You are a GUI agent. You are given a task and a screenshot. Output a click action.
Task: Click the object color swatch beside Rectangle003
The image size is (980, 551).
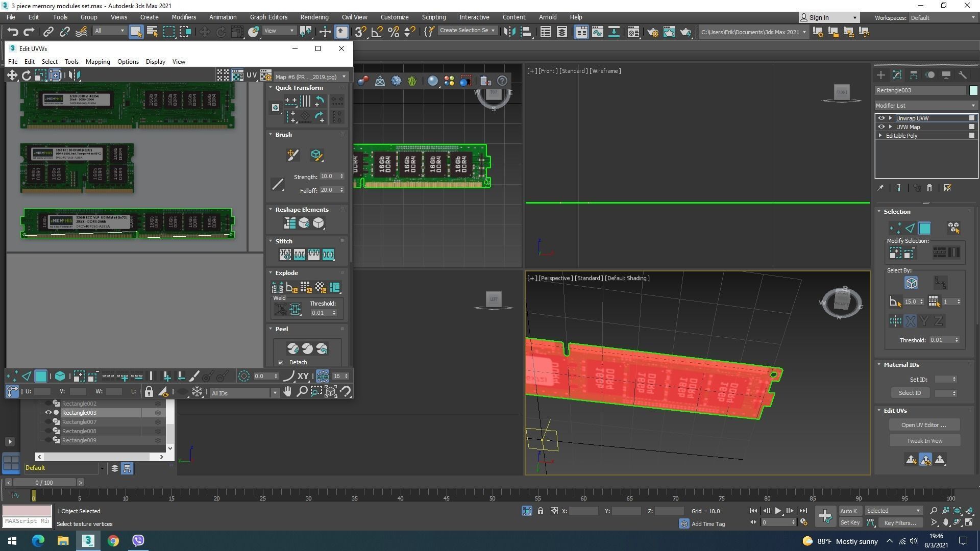[973, 90]
